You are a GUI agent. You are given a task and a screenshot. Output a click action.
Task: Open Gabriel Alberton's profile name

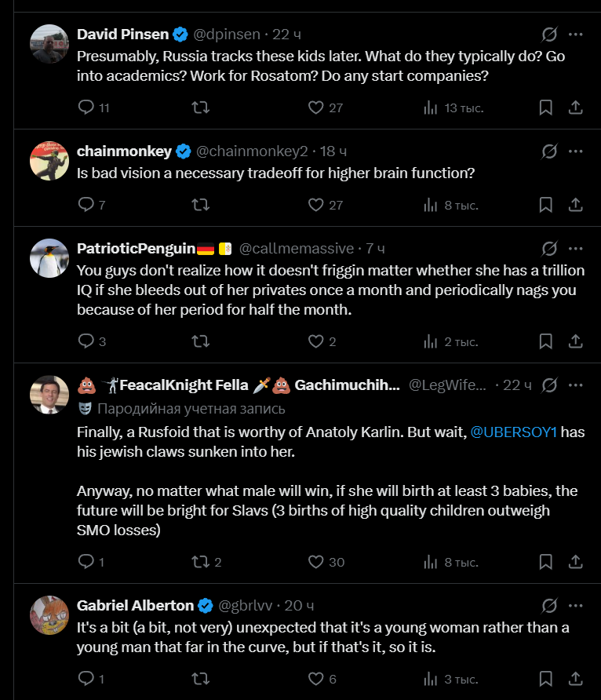(135, 606)
